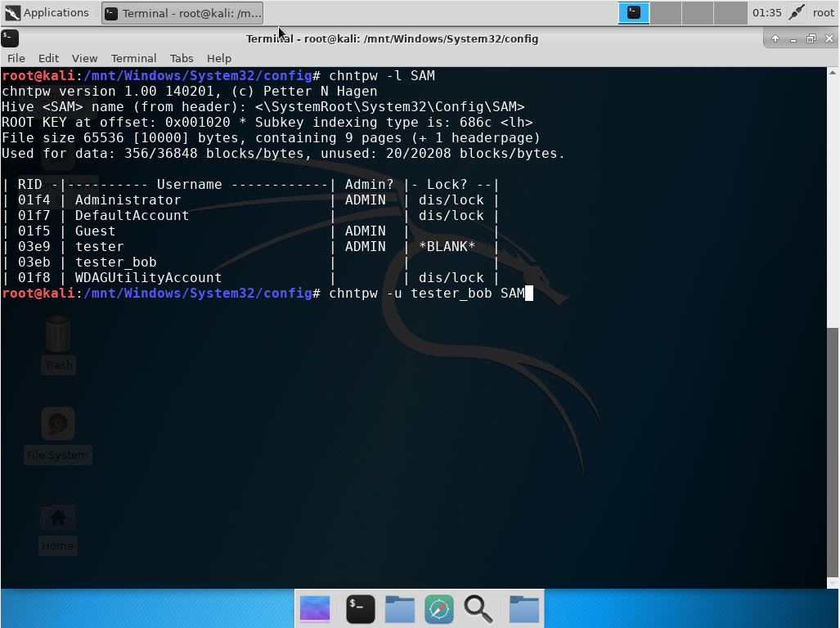840x628 pixels.
Task: Click the 'chntpw -u tester_bob SAM' command
Action: pyautogui.click(x=427, y=293)
